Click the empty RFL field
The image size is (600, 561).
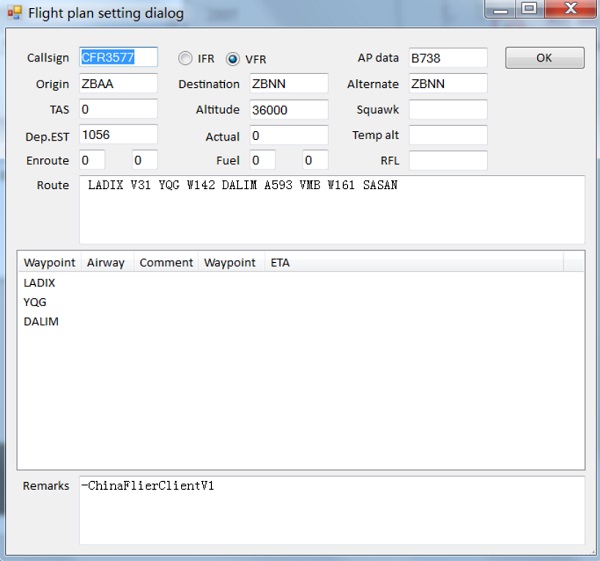pyautogui.click(x=448, y=160)
